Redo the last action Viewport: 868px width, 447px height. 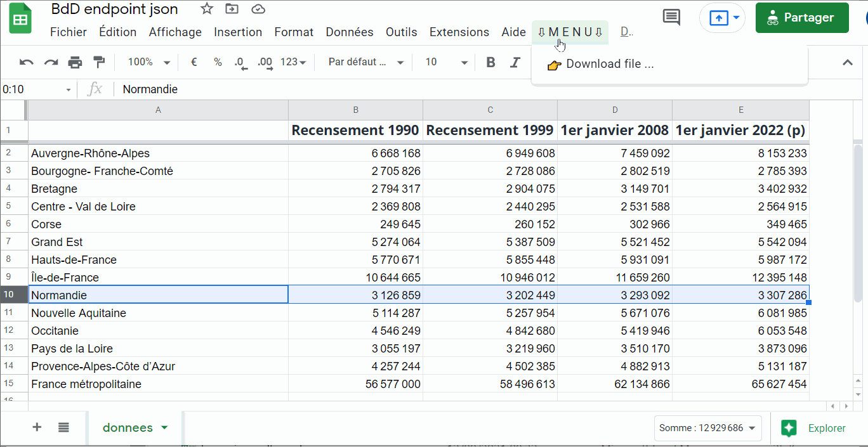(51, 62)
